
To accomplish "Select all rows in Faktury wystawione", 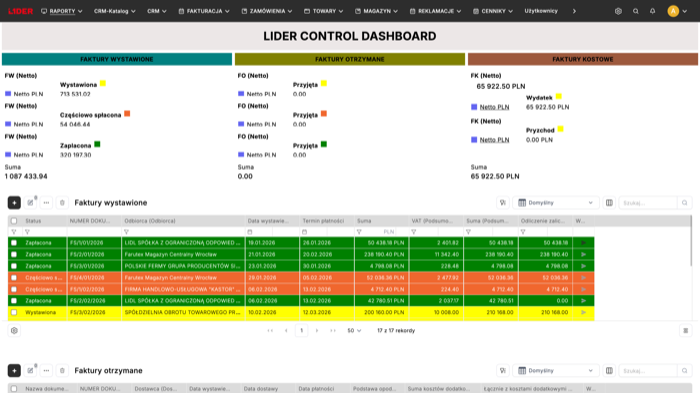I will coord(14,221).
